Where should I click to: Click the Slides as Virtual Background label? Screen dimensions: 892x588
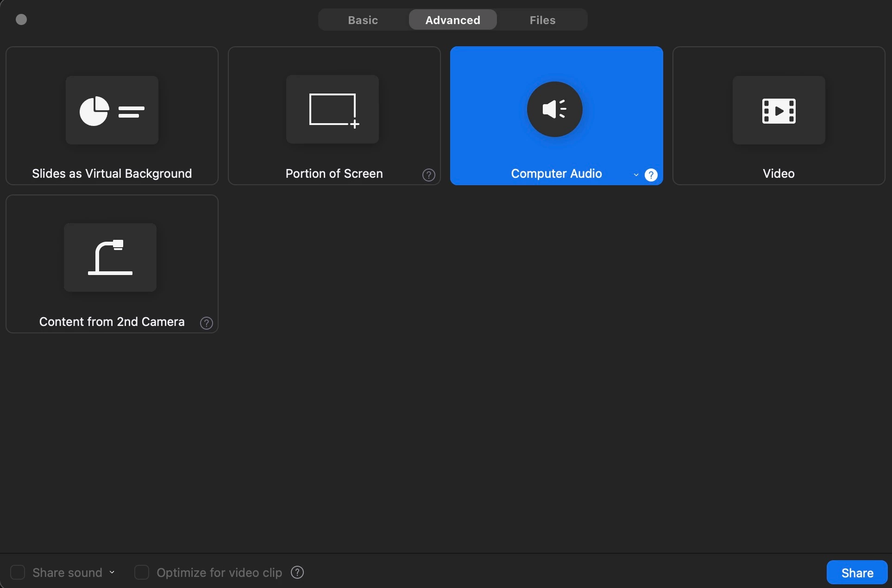[x=112, y=174]
